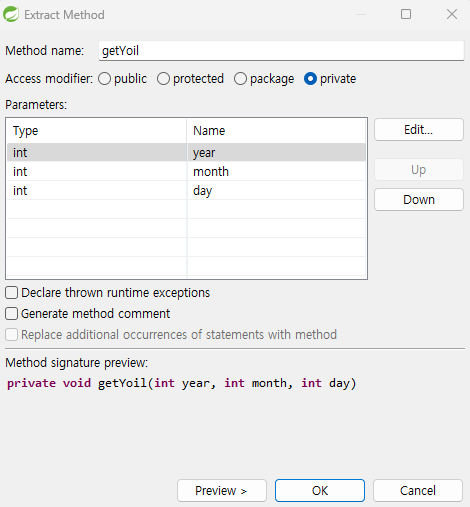Cancel the Extract Method dialog
470x507 pixels.
tap(418, 490)
